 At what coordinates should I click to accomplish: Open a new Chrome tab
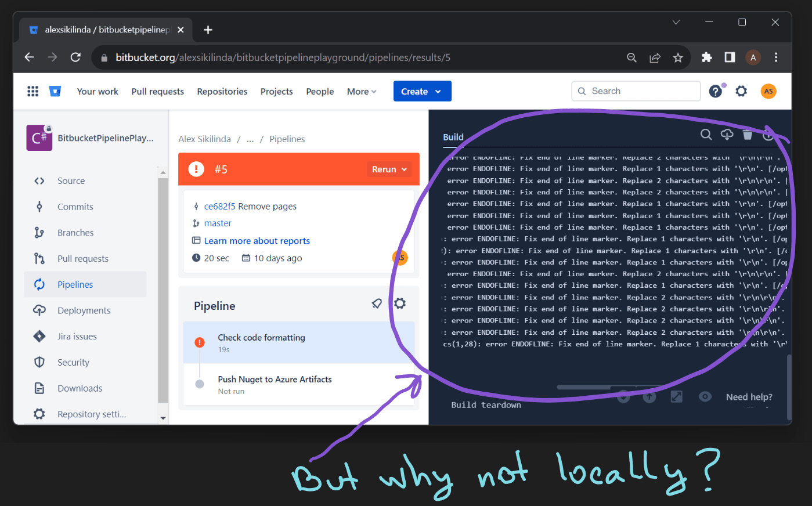[x=208, y=30]
